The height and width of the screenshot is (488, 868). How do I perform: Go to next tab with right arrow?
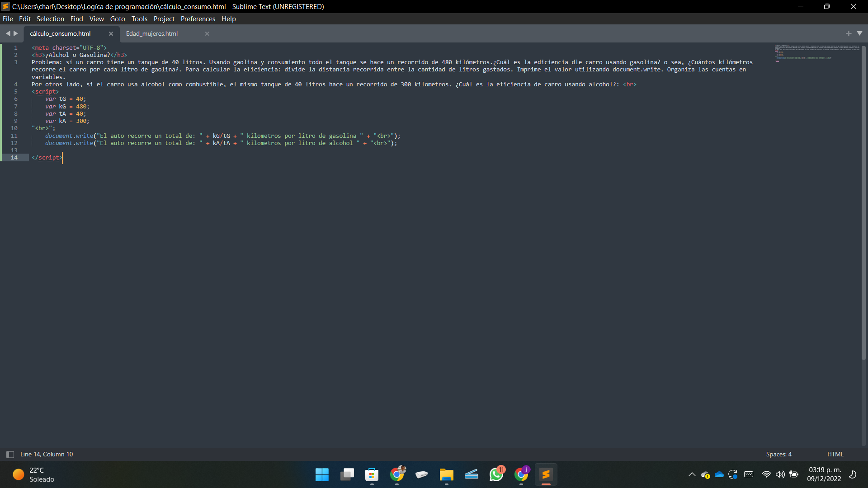click(16, 33)
